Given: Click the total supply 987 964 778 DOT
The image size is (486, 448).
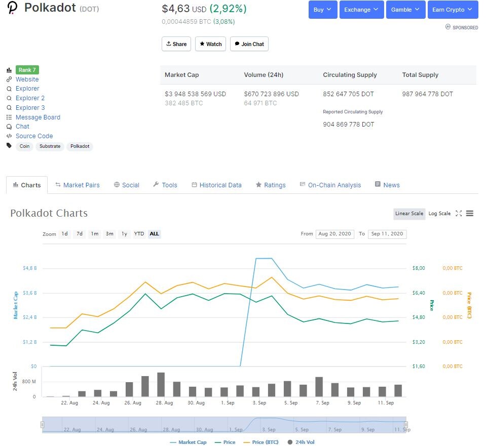Looking at the screenshot, I should click(427, 94).
